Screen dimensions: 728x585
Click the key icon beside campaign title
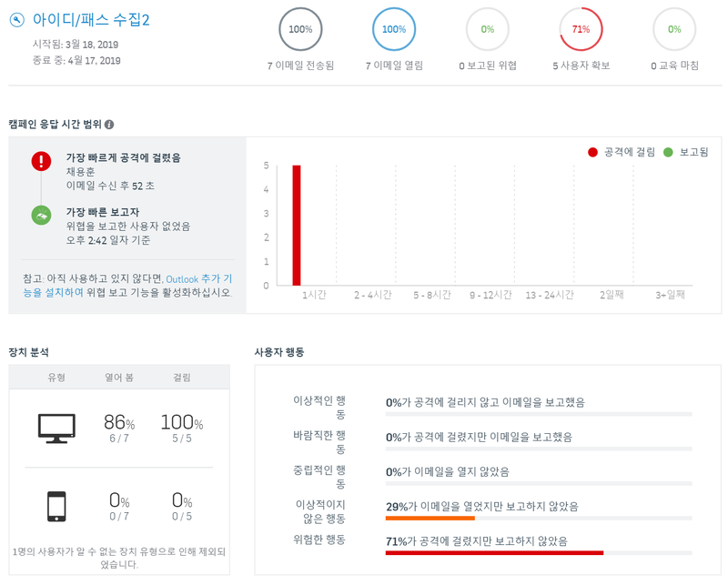(17, 20)
